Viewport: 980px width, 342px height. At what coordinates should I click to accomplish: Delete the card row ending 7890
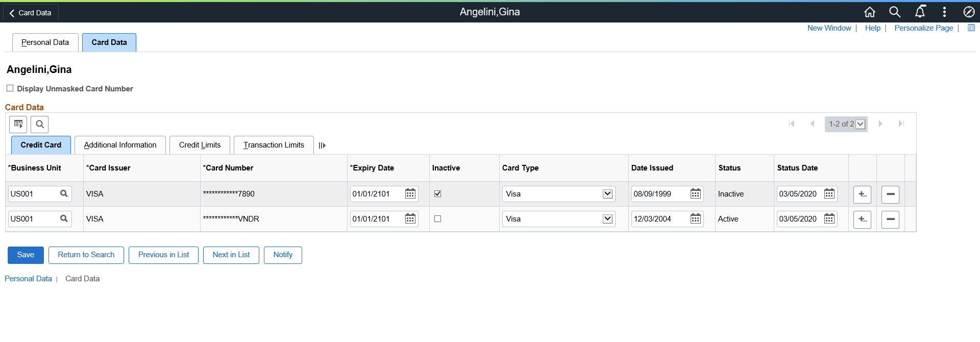[x=890, y=194]
